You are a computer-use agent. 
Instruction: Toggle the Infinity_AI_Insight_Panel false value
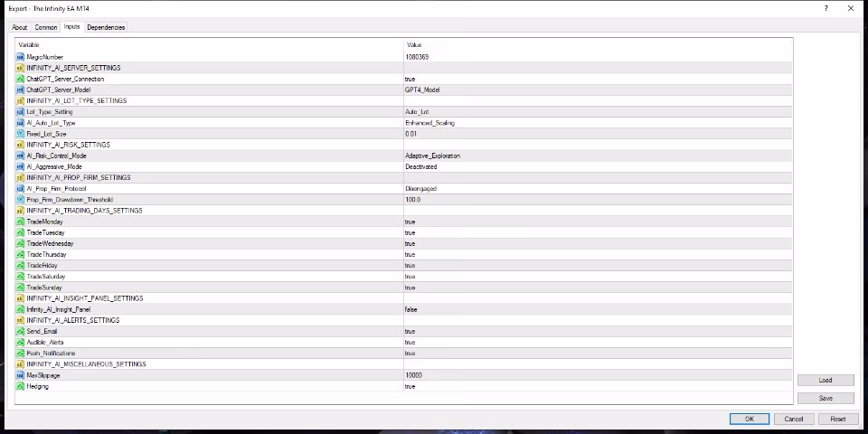coord(598,309)
